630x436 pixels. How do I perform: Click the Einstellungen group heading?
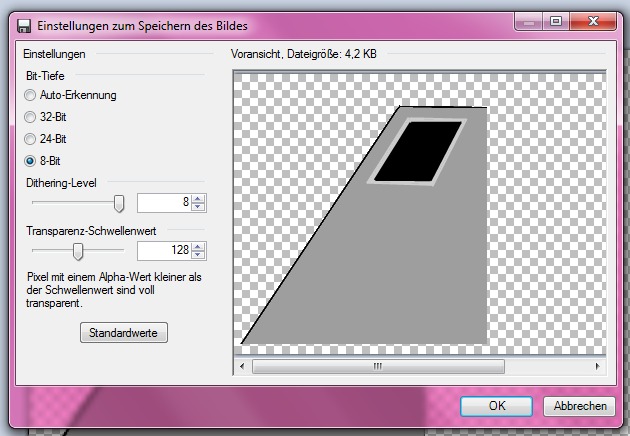coord(54,54)
